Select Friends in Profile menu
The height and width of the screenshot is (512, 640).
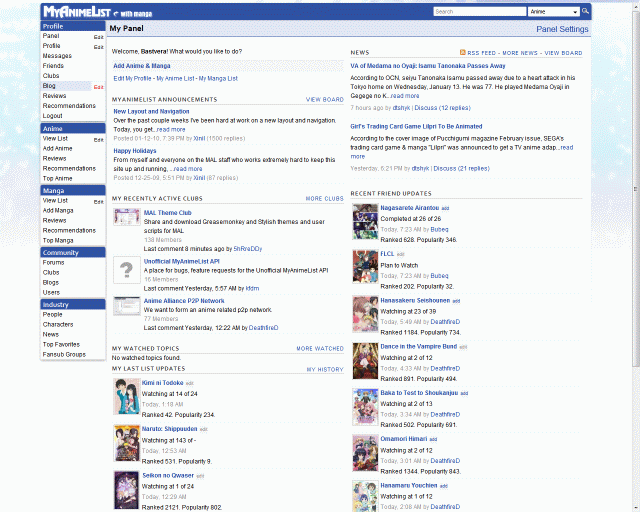click(53, 66)
